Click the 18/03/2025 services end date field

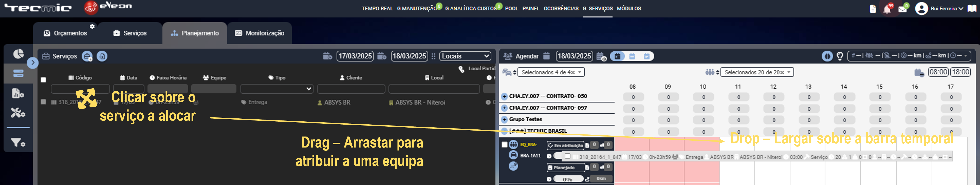tap(409, 56)
